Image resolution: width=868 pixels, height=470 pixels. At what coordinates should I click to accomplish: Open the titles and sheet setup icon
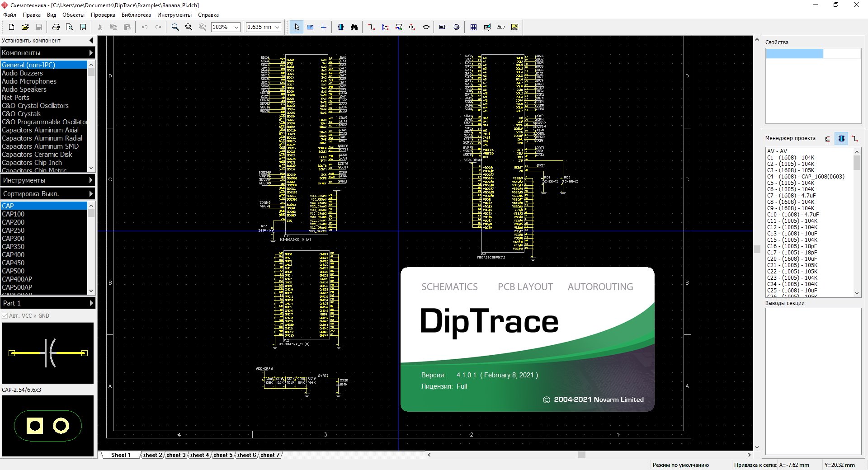(x=83, y=27)
